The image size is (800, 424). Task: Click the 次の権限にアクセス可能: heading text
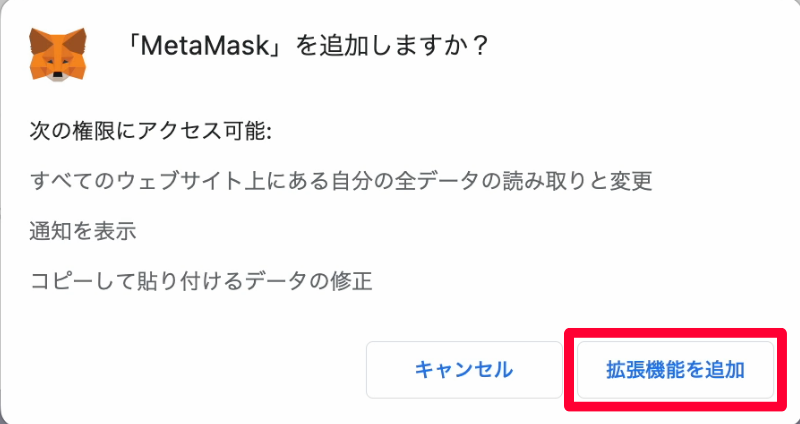coord(151,132)
